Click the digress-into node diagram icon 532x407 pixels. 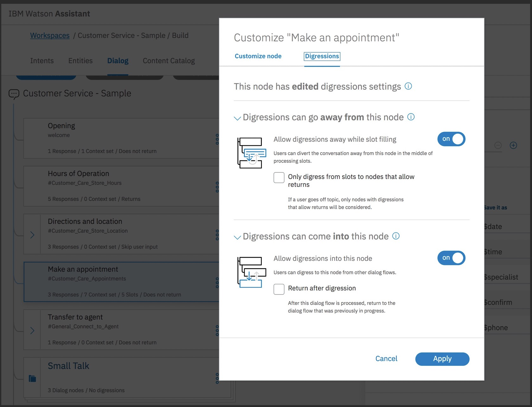252,272
